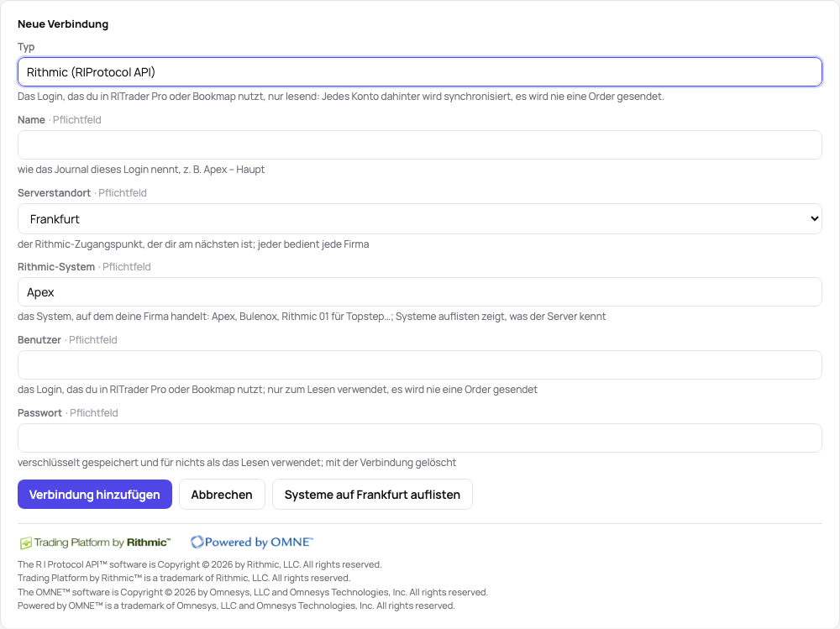
Task: Open the Typ field showing Rithmic (RIProtocol API)
Action: pos(419,71)
